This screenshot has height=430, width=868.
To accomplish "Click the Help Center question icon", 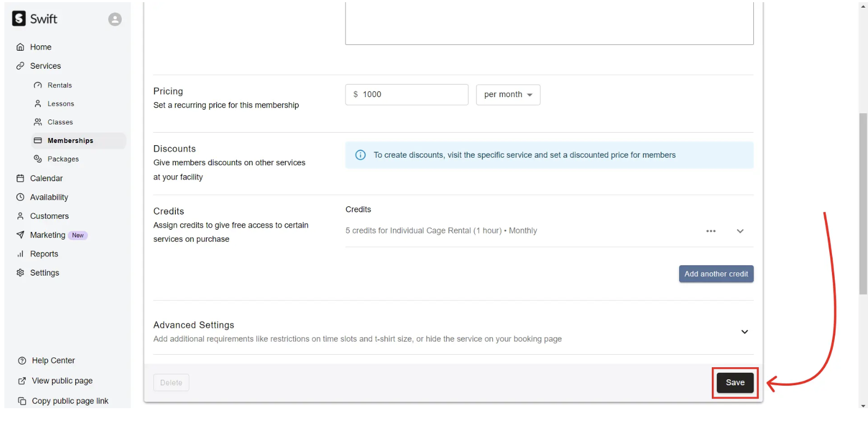I will (x=22, y=361).
